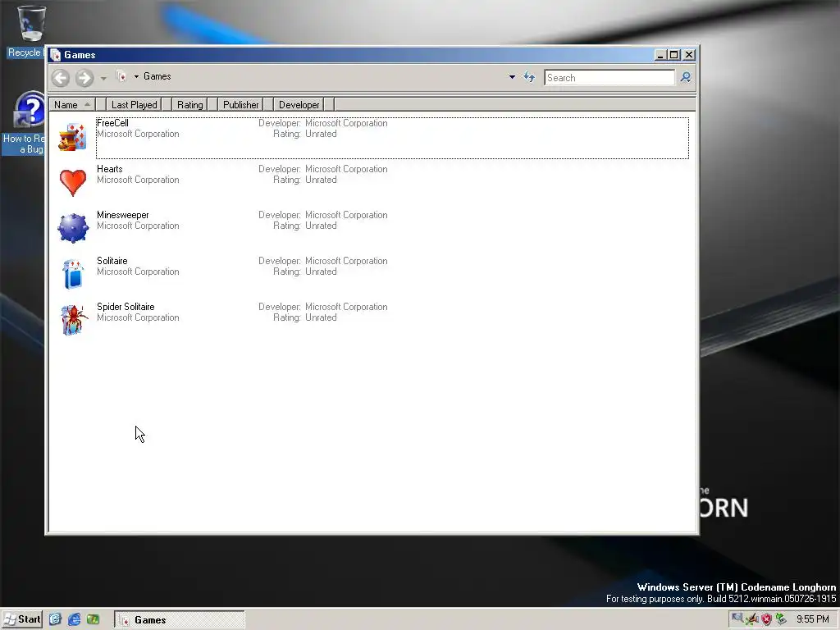Open the recent pages dropdown arrow
Image resolution: width=840 pixels, height=630 pixels.
103,78
